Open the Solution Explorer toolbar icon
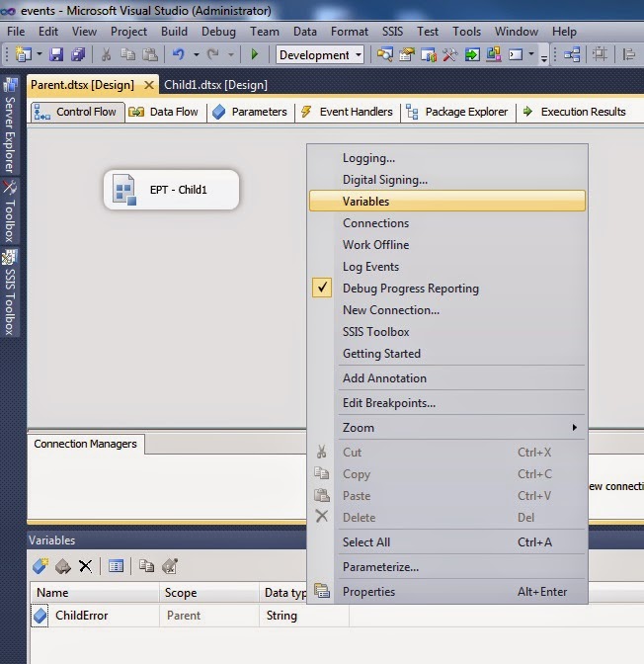The height and width of the screenshot is (664, 644). click(x=385, y=54)
